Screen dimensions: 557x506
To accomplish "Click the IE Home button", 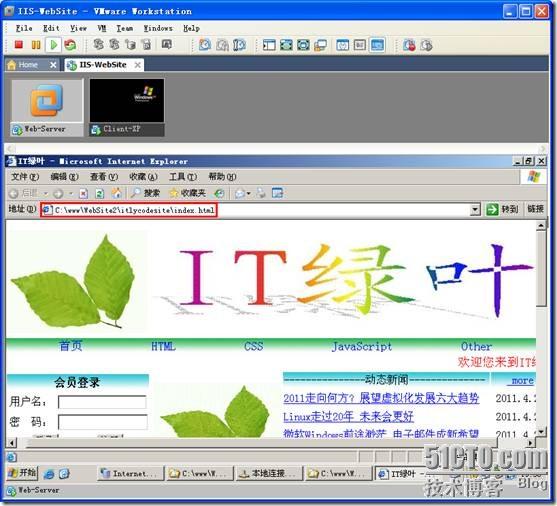I will pyautogui.click(x=117, y=193).
